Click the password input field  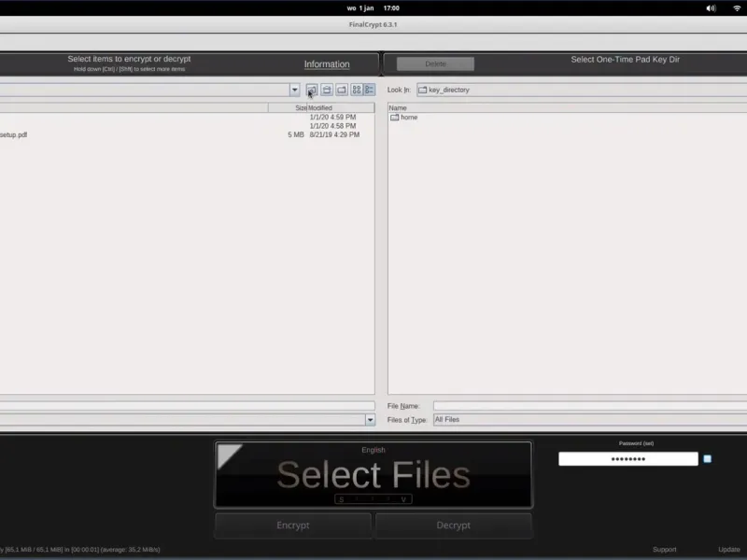click(x=628, y=459)
